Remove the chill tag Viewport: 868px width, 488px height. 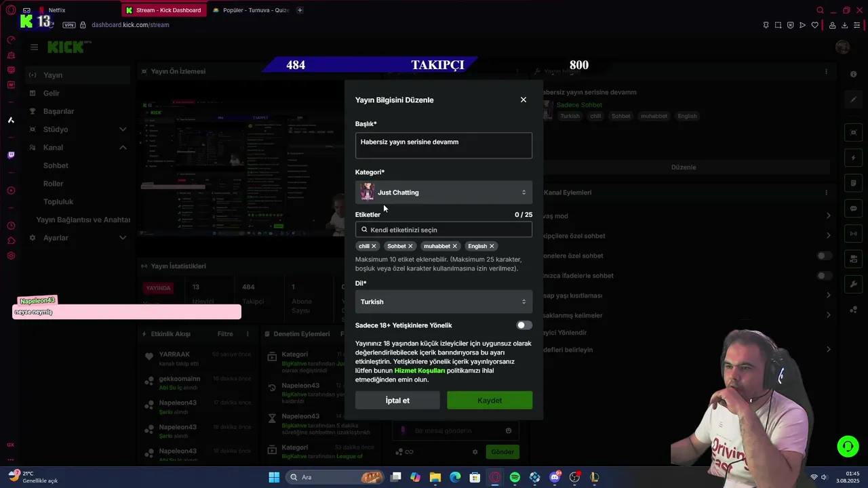click(x=374, y=246)
